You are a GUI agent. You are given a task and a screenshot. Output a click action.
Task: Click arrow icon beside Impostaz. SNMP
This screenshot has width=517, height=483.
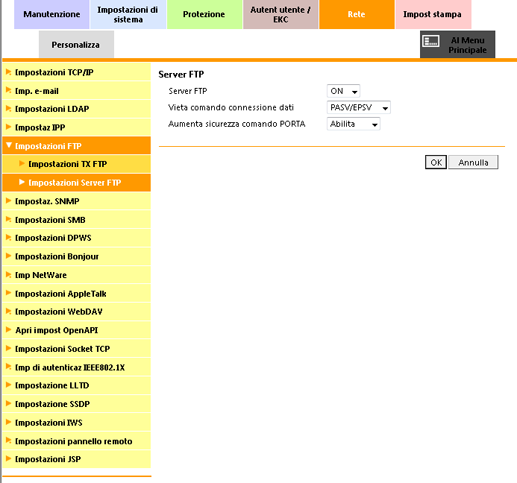click(9, 200)
